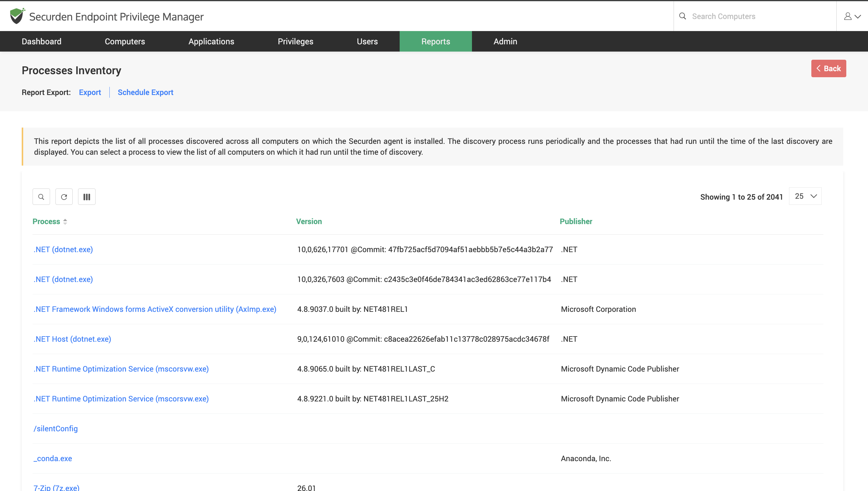
Task: Click version cell starting '10,0,326,7603 @Commit'
Action: [424, 279]
